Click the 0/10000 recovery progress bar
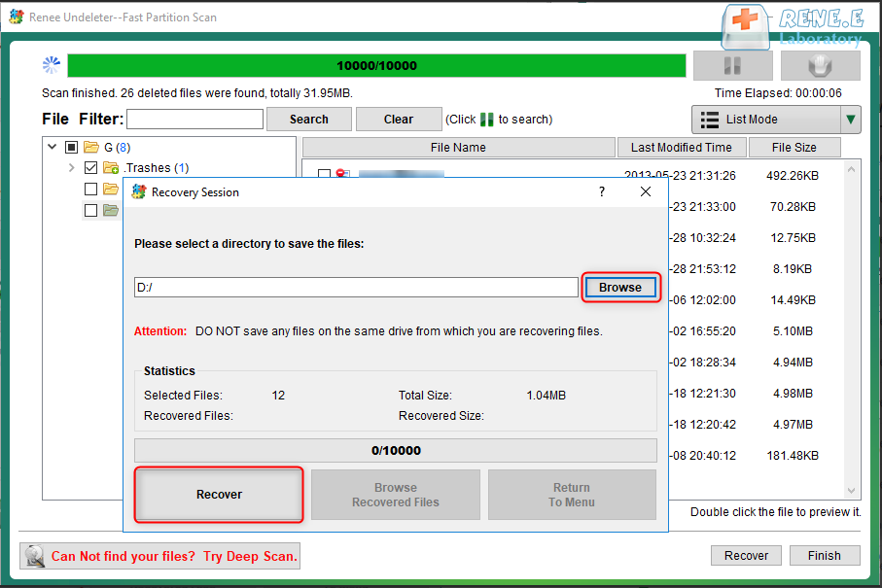 (x=396, y=450)
